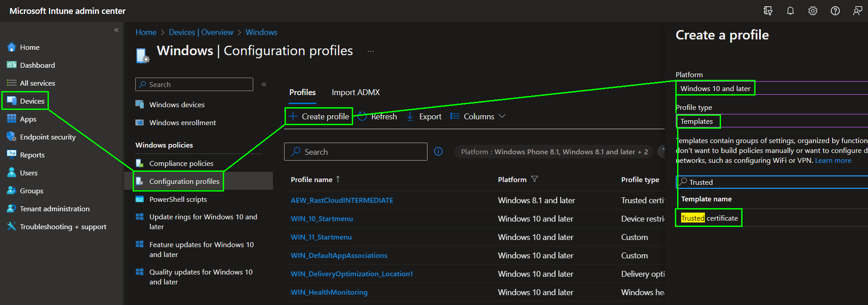The height and width of the screenshot is (305, 868).
Task: Open Endpoint security in left navigation
Action: (48, 137)
